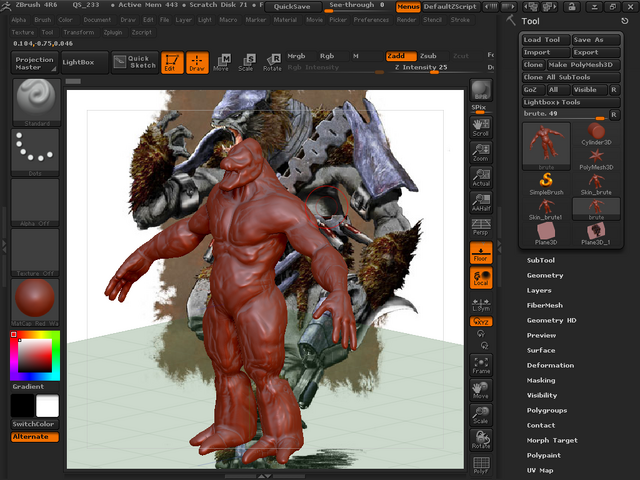Toggle XYZ rotation mode
This screenshot has height=480, width=640.
(x=481, y=322)
